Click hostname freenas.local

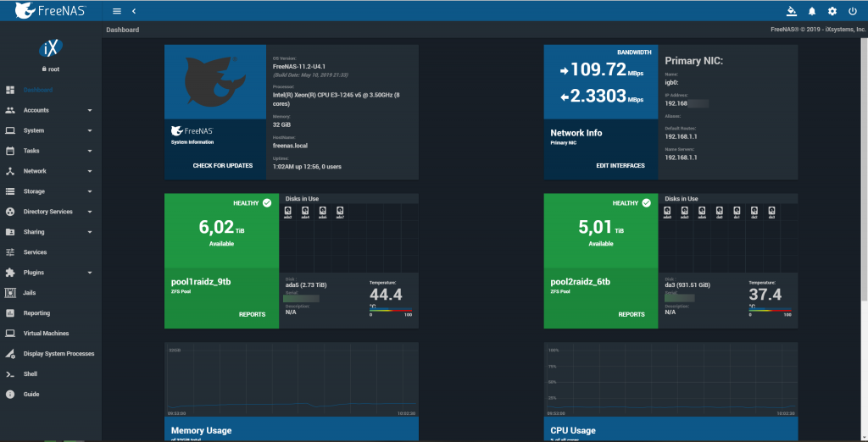click(x=290, y=146)
